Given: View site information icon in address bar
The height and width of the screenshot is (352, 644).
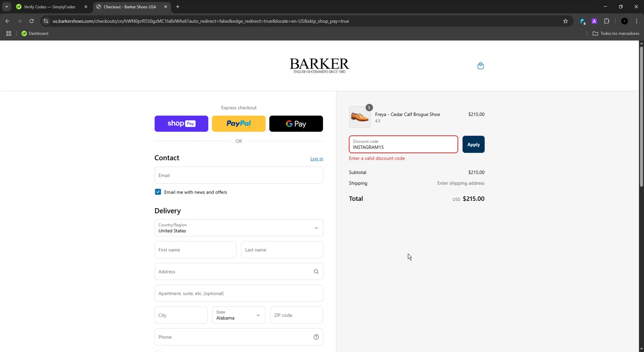Looking at the screenshot, I should [x=46, y=21].
